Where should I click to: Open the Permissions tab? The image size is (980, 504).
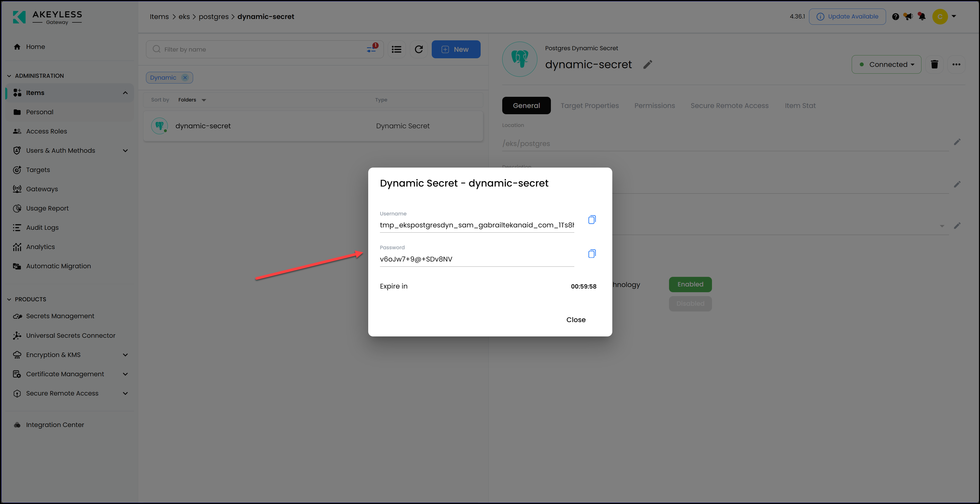pyautogui.click(x=654, y=105)
